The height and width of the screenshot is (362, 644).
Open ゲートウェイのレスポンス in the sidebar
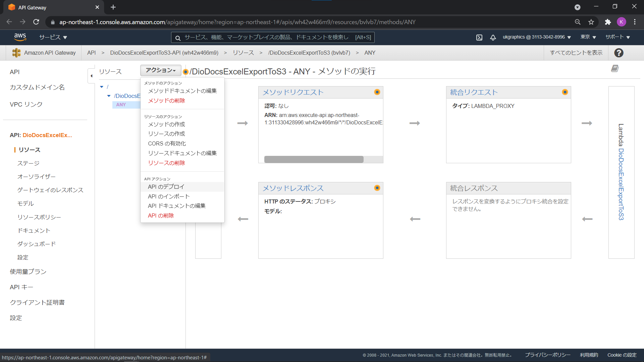[50, 190]
